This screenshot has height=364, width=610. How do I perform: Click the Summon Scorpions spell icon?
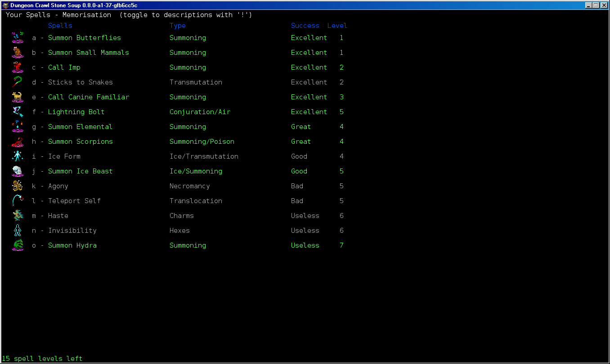18,142
